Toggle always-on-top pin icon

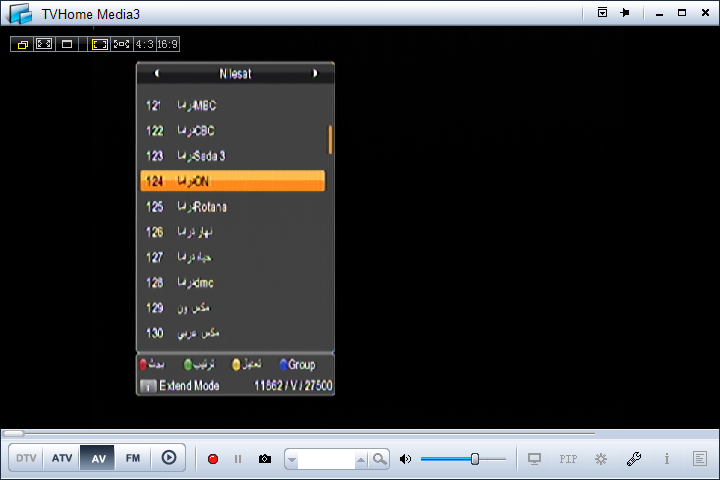625,12
